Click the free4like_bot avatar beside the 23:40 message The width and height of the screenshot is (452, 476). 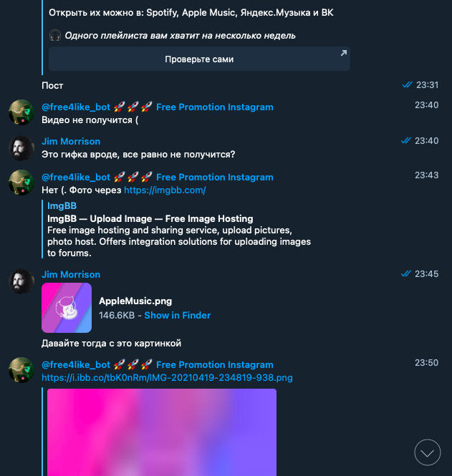click(x=21, y=112)
